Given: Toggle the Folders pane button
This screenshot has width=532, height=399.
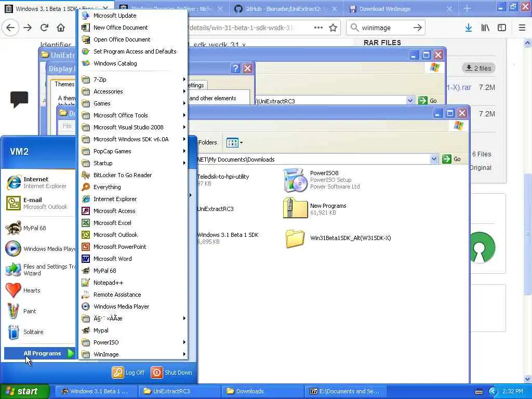Looking at the screenshot, I should point(208,142).
